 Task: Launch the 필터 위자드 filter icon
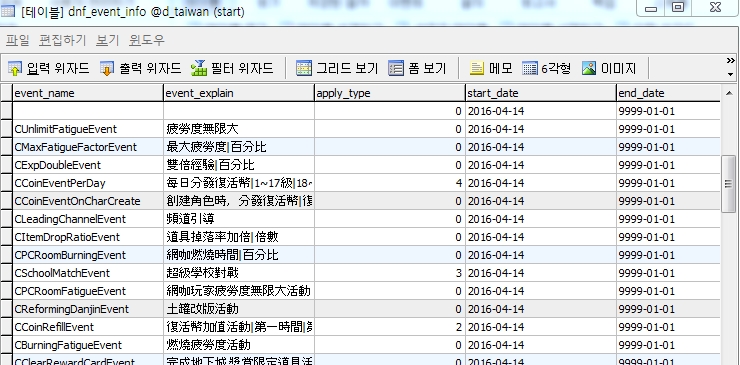(x=199, y=69)
